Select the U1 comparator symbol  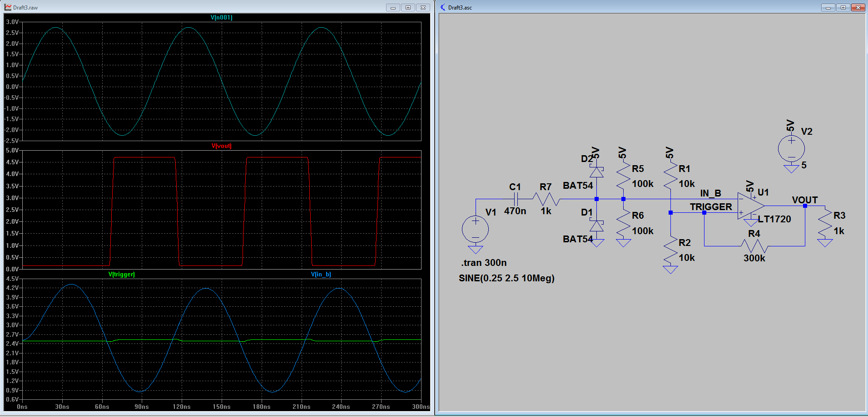(751, 206)
